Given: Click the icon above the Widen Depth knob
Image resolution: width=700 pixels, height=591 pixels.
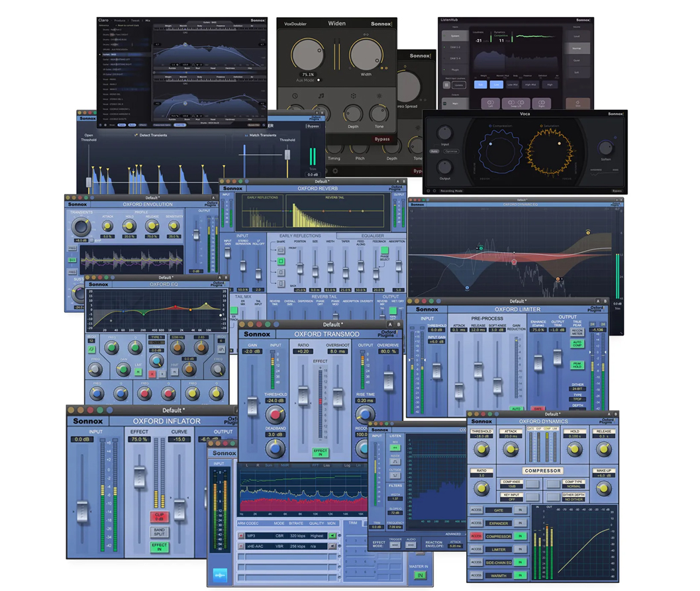Looking at the screenshot, I should (353, 96).
